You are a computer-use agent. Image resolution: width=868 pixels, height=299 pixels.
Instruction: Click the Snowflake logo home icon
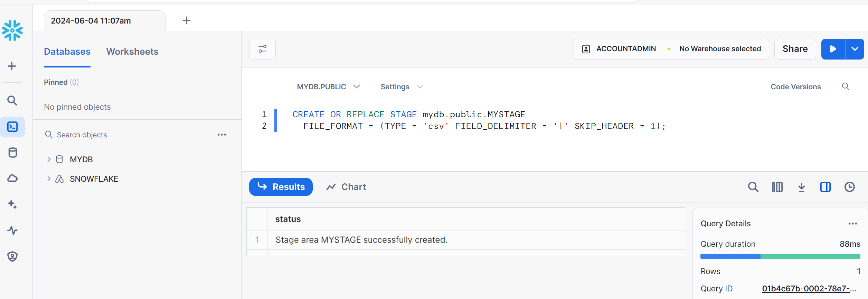pyautogui.click(x=12, y=30)
